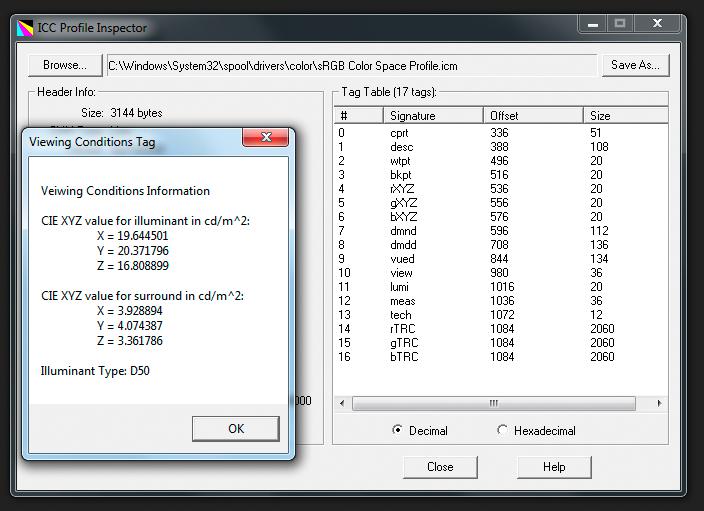Viewport: 704px width, 511px height.
Task: Select the bTRC tag row
Action: (501, 357)
